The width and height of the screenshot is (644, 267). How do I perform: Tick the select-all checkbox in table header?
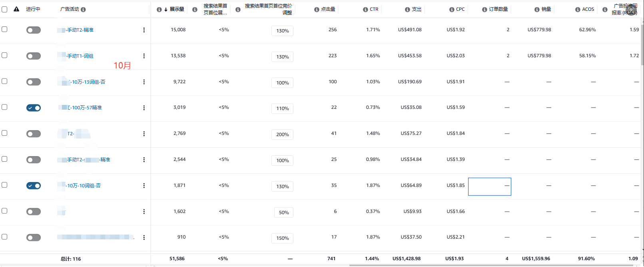(x=4, y=9)
